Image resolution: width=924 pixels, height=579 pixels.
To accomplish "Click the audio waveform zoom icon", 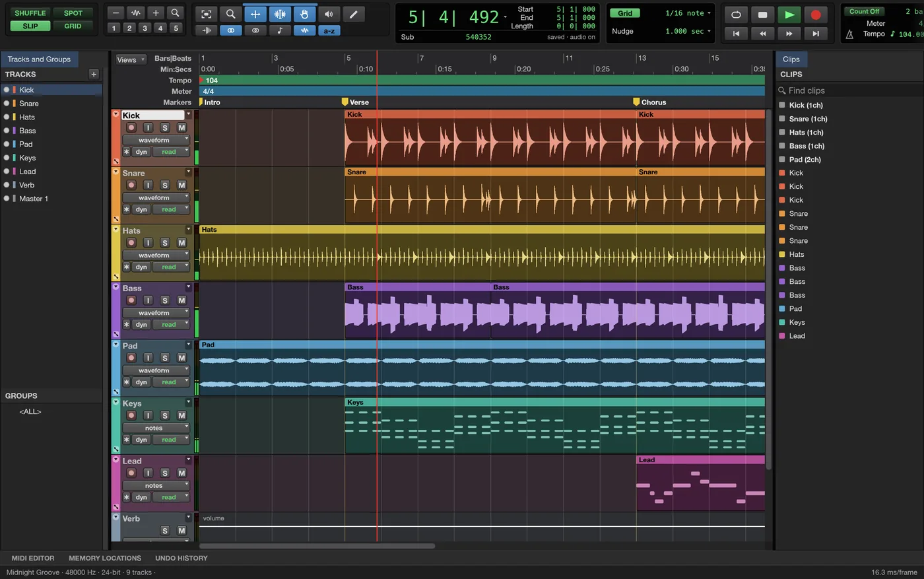I will (x=135, y=13).
